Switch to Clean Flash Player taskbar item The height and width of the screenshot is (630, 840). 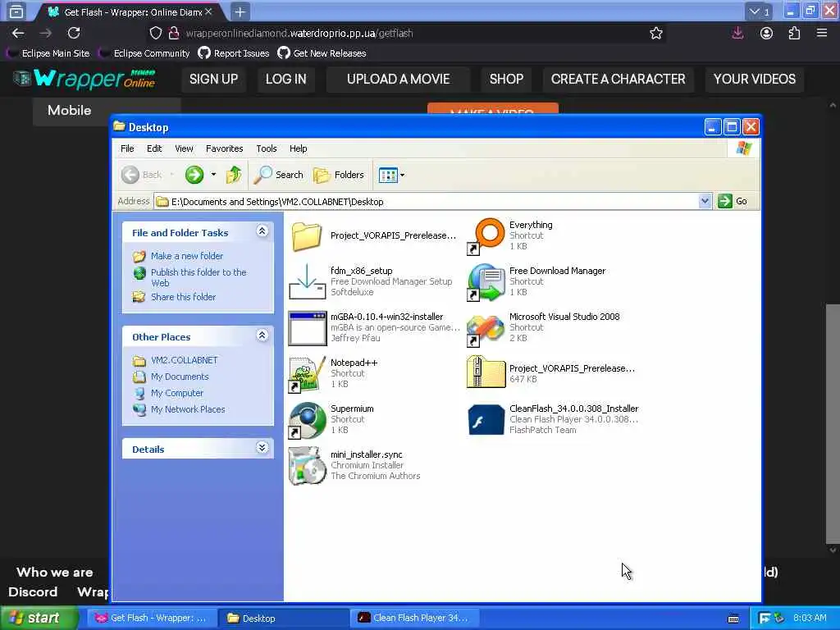coord(414,619)
